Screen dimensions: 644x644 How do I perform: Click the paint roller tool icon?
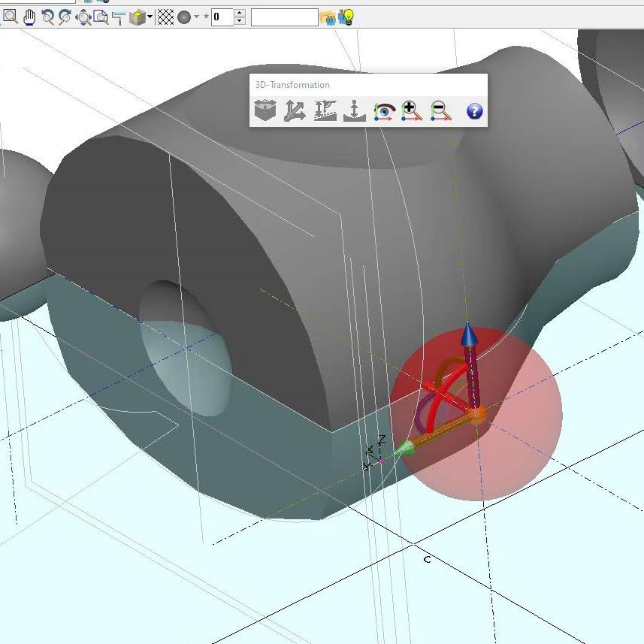point(118,17)
